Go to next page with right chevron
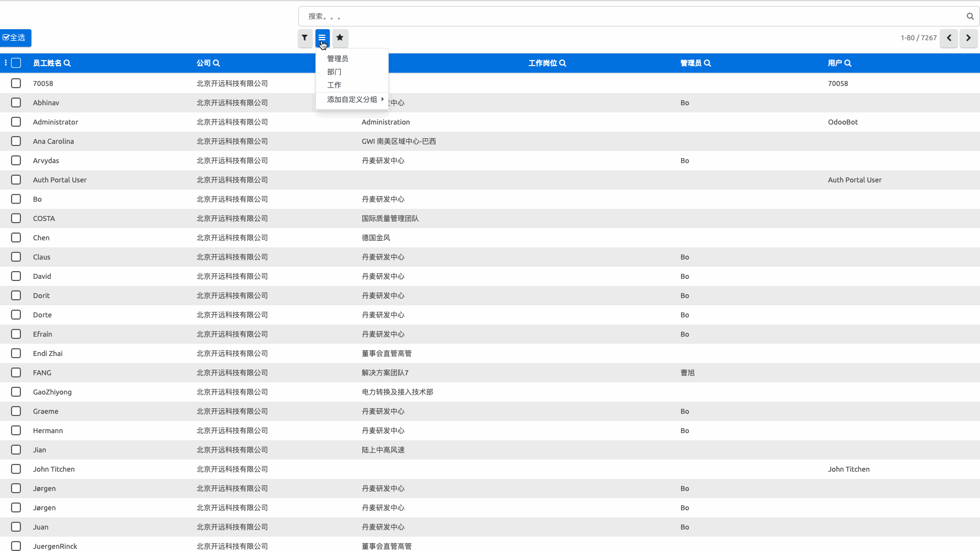Screen dimensions: 980x551 point(968,38)
